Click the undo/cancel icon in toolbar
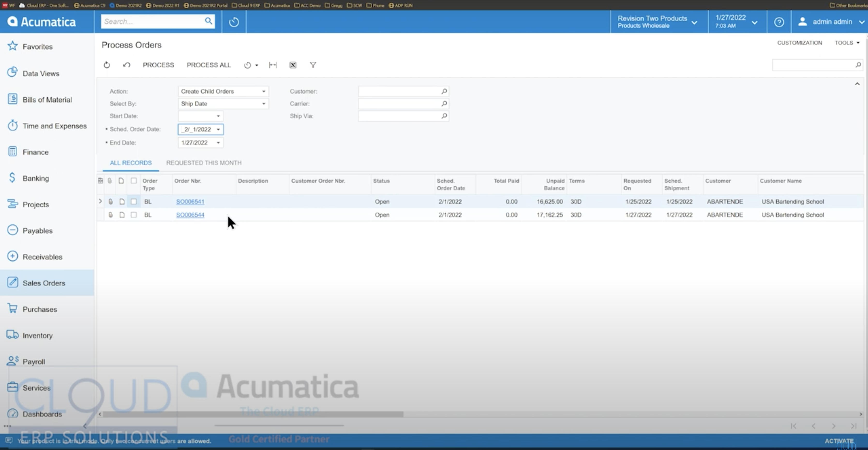 click(x=126, y=65)
